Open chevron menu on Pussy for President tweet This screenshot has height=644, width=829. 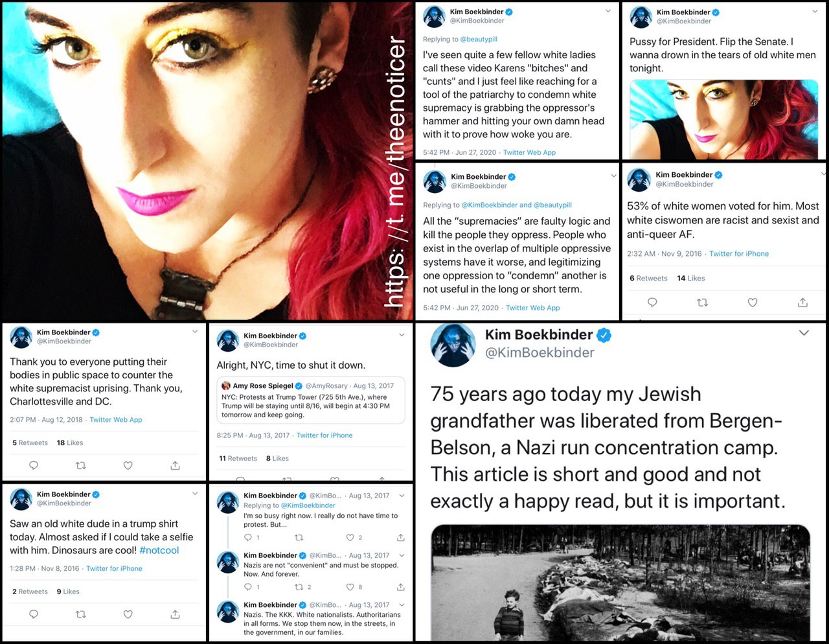[x=815, y=12]
